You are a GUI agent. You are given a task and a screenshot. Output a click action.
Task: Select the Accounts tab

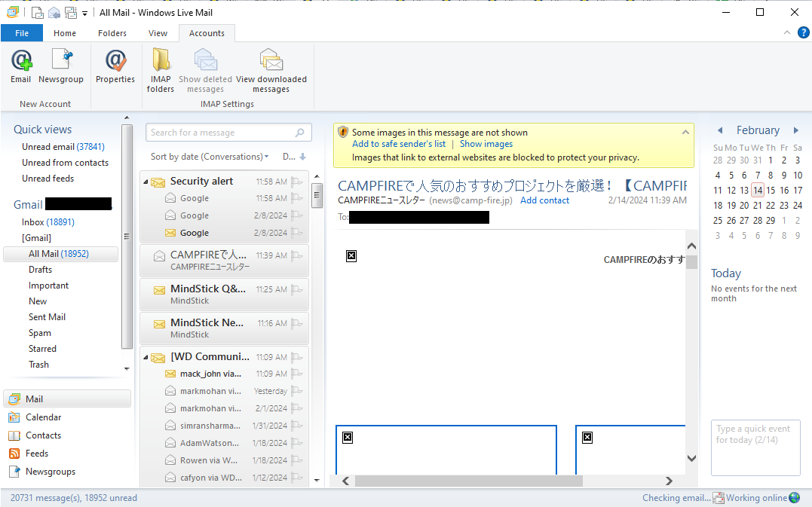pyautogui.click(x=207, y=33)
